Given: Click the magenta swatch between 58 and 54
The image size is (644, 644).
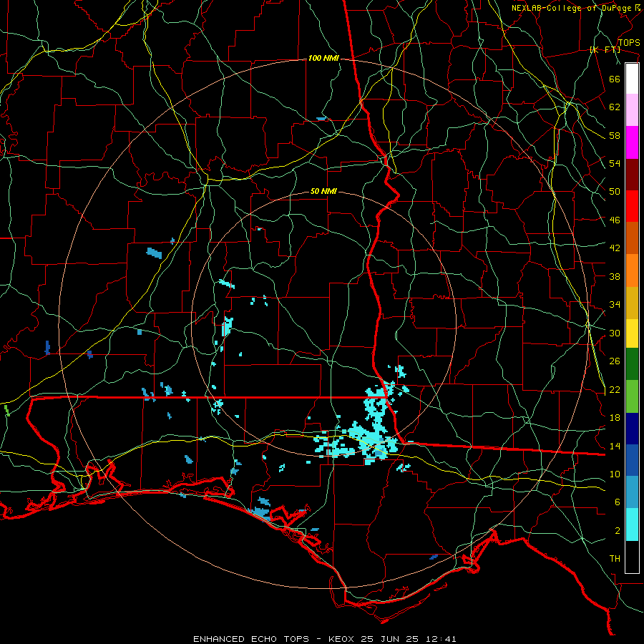Looking at the screenshot, I should click(632, 142).
